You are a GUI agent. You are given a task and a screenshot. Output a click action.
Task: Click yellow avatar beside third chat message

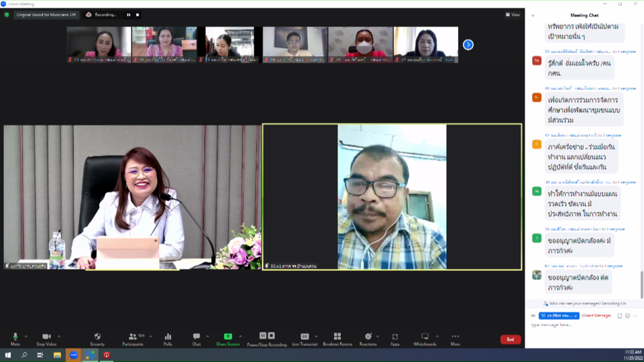pos(537,145)
